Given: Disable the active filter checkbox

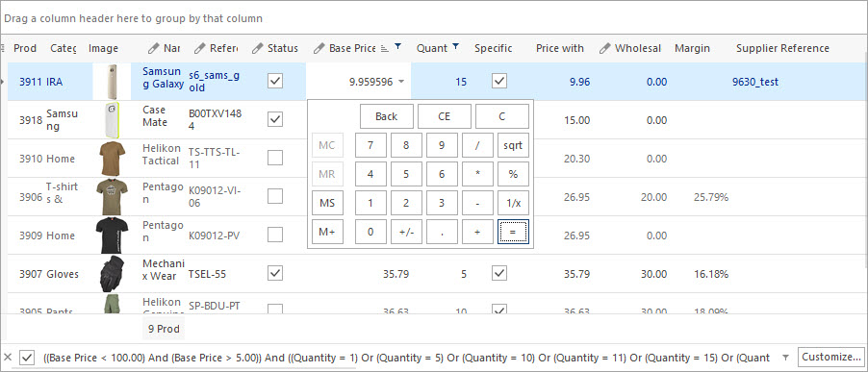Looking at the screenshot, I should tap(27, 358).
